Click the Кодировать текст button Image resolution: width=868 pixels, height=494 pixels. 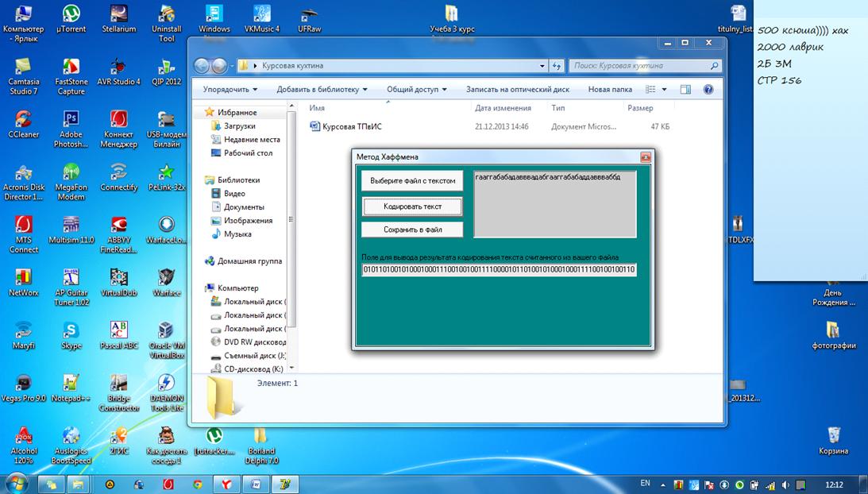coord(412,206)
